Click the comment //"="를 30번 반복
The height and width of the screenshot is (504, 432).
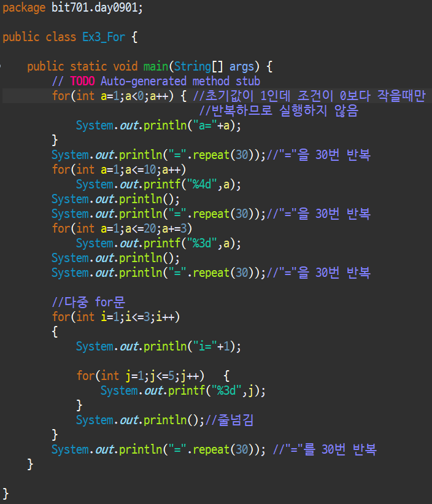(325, 449)
